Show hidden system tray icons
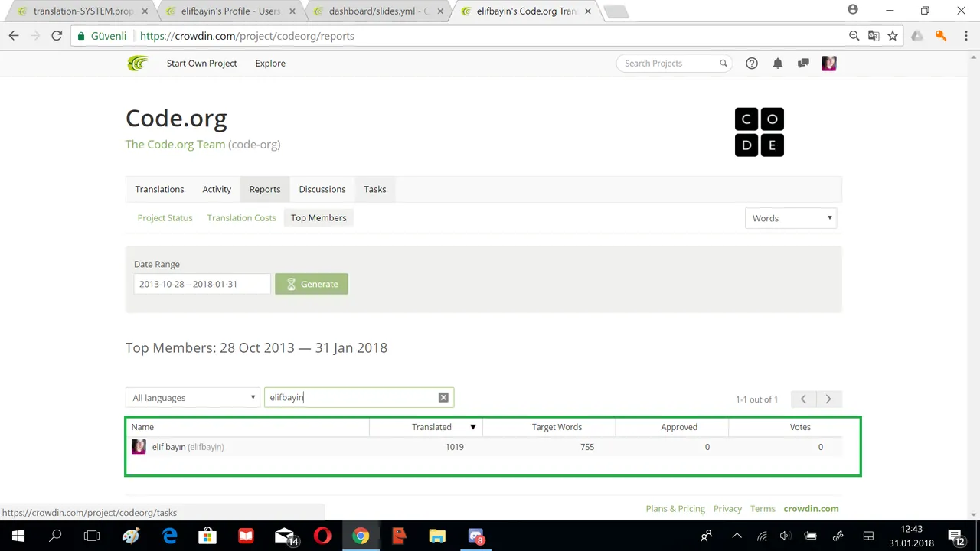Viewport: 980px width, 551px height. click(x=737, y=536)
